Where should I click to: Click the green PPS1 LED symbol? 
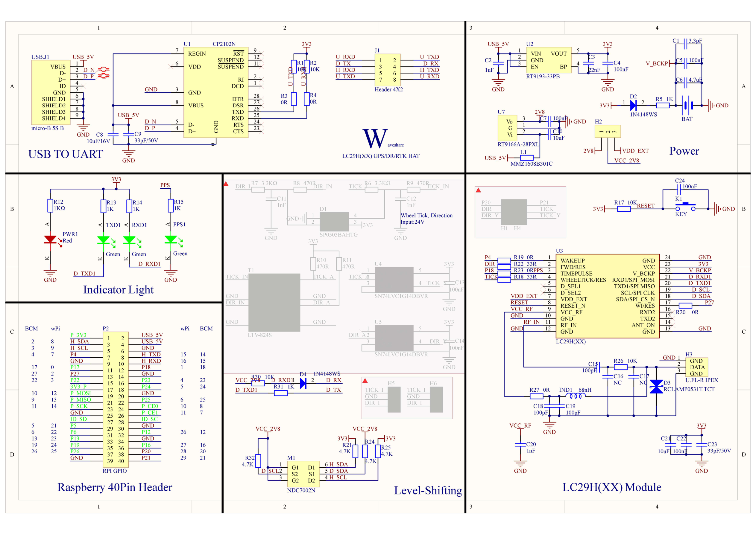tap(170, 239)
